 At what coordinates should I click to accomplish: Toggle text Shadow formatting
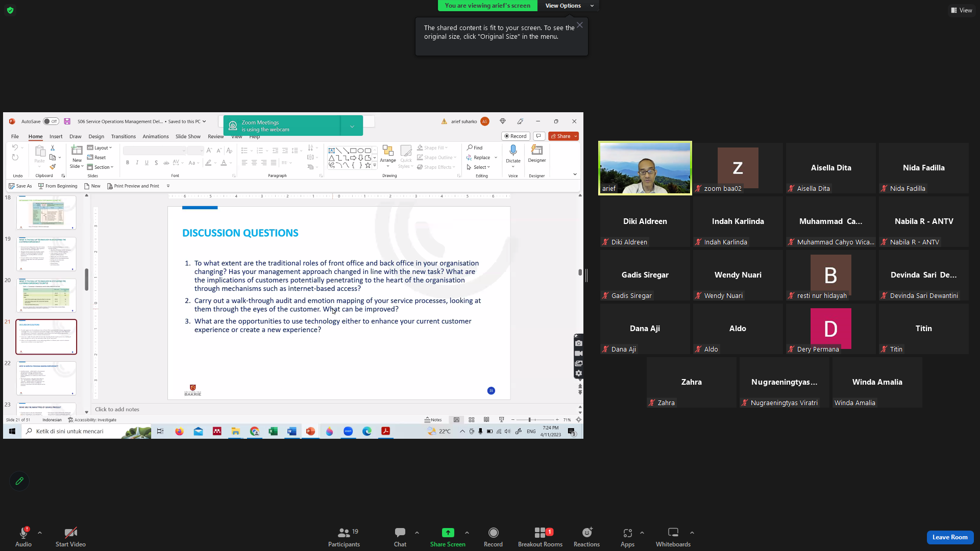pos(156,163)
